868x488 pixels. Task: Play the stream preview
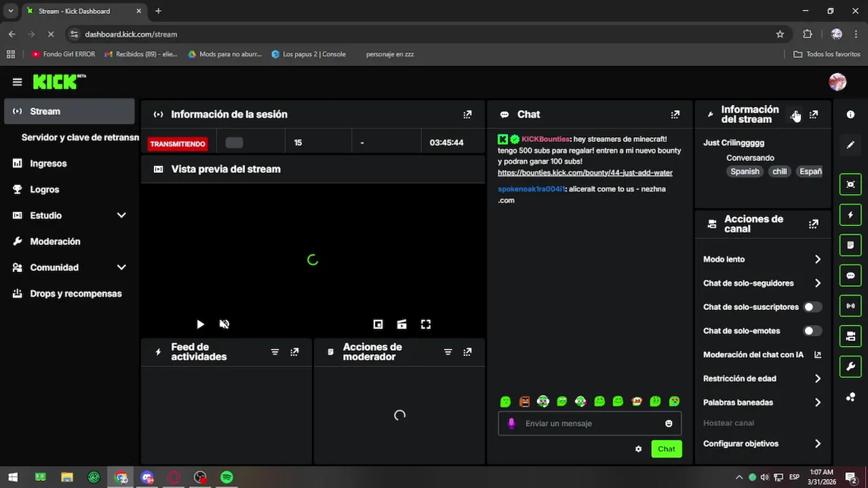tap(200, 324)
